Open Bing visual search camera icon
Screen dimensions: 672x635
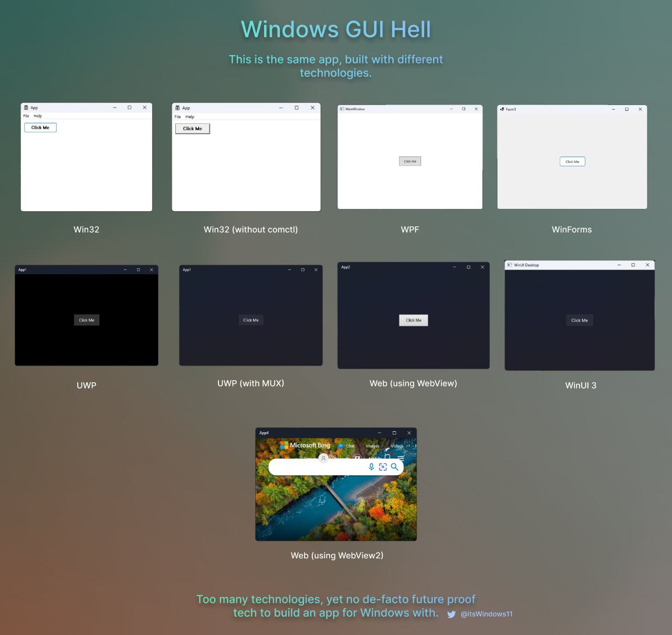pos(383,466)
